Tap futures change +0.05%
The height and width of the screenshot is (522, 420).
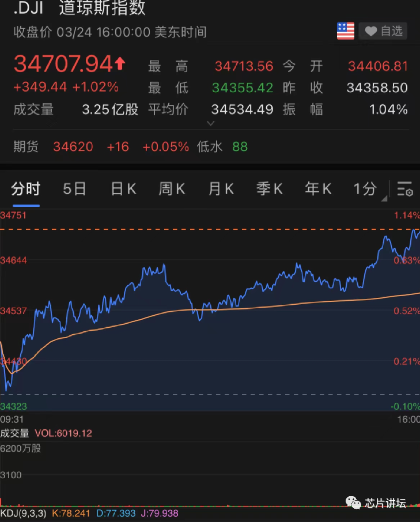(x=165, y=147)
